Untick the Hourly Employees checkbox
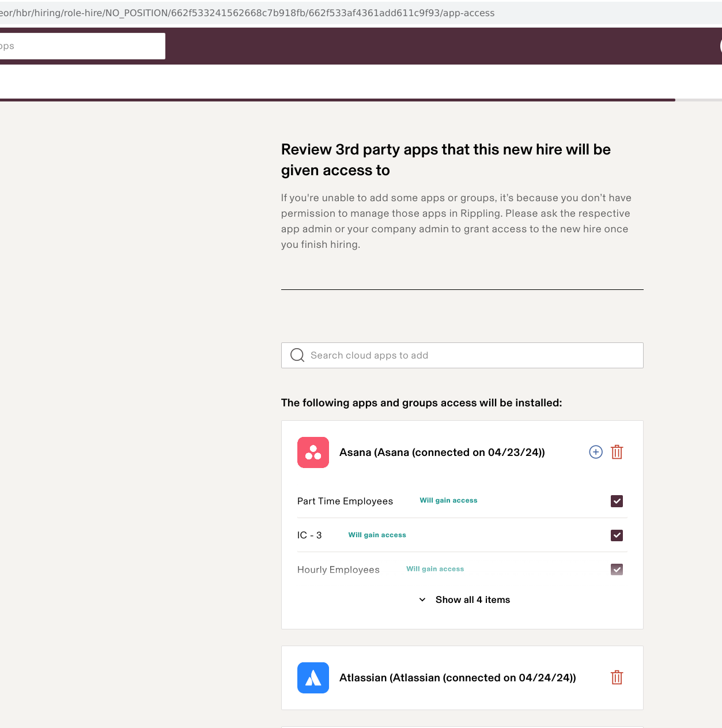The height and width of the screenshot is (728, 722). click(x=617, y=569)
